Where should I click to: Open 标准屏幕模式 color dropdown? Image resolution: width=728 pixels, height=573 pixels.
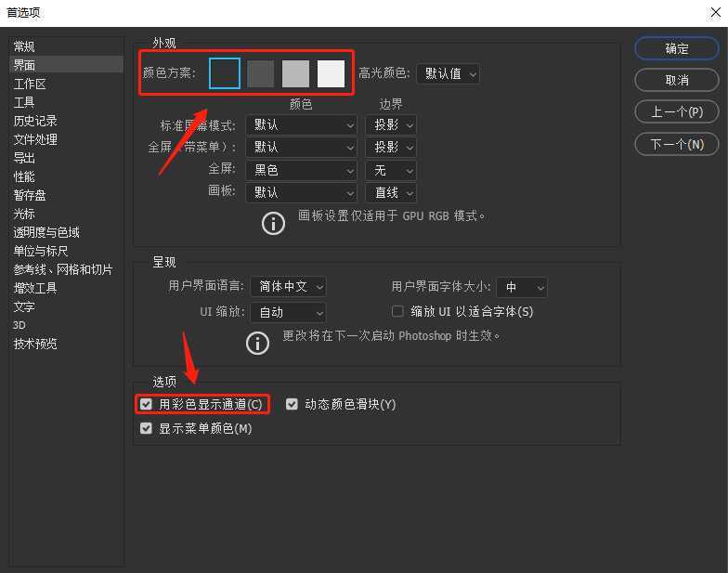tap(301, 124)
